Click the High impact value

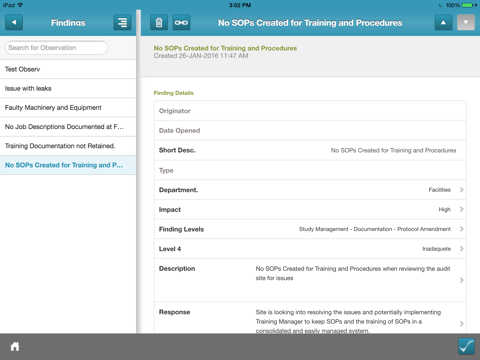point(444,209)
